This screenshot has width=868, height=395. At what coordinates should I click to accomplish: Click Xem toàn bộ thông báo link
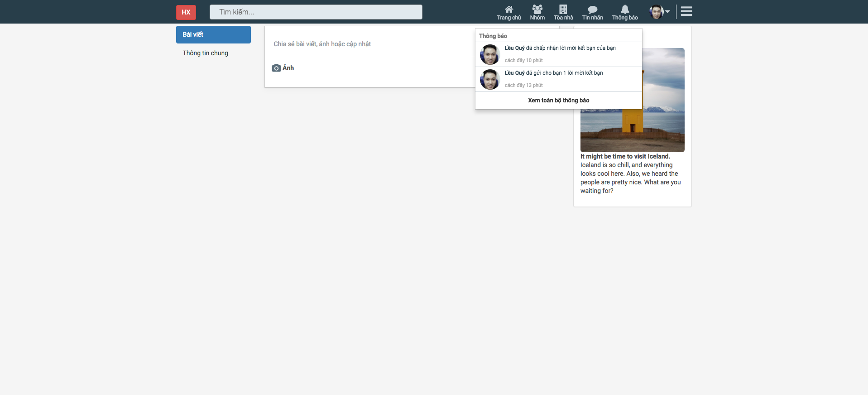tap(558, 101)
